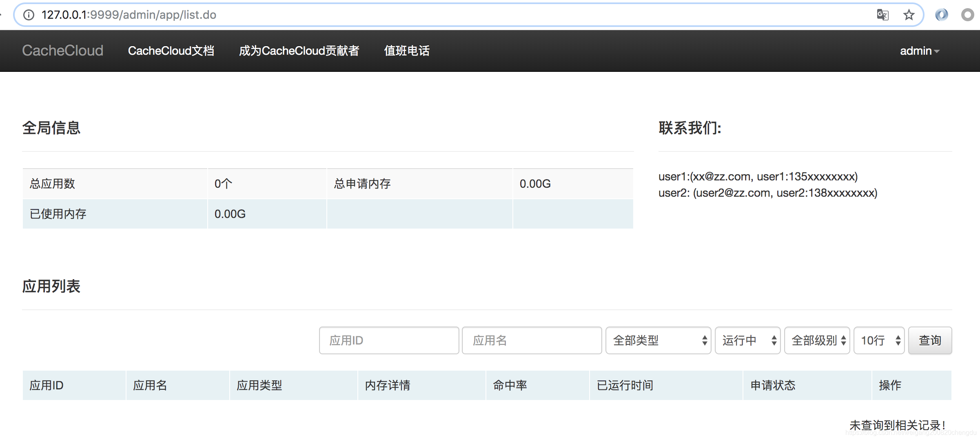
Task: Click the 已运行时间 column header
Action: click(x=666, y=385)
